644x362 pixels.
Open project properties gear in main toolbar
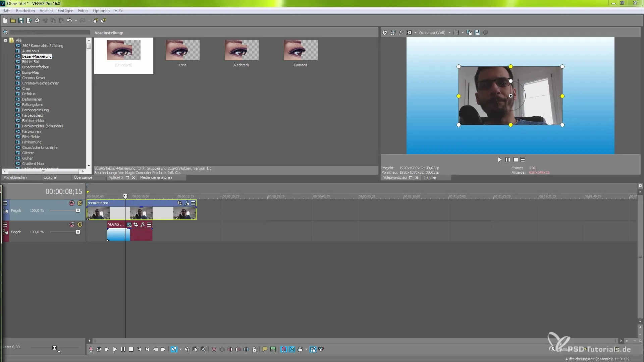click(37, 20)
